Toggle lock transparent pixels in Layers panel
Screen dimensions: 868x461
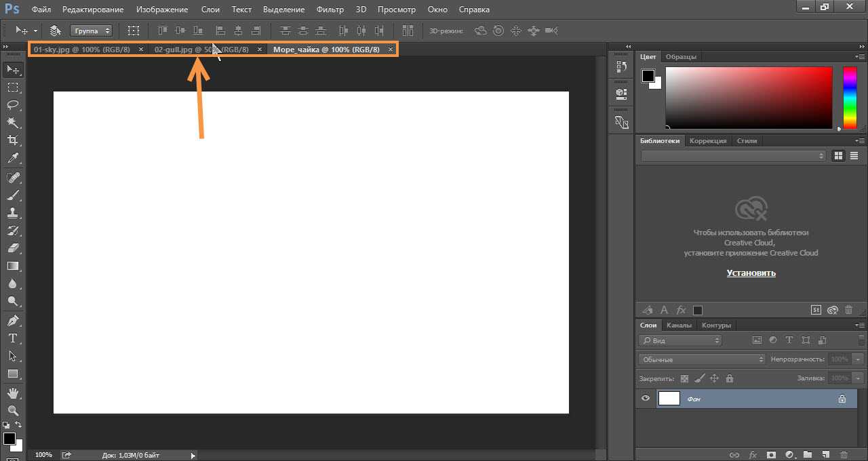click(684, 378)
